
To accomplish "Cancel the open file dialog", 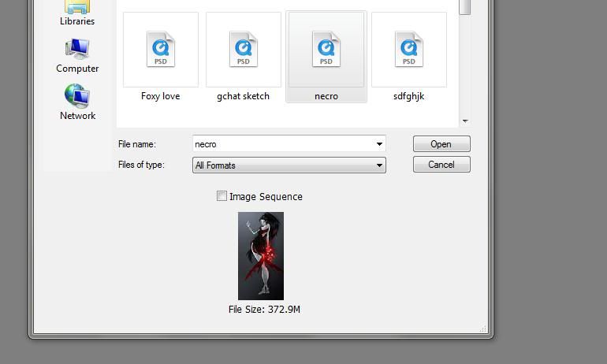I will [441, 165].
